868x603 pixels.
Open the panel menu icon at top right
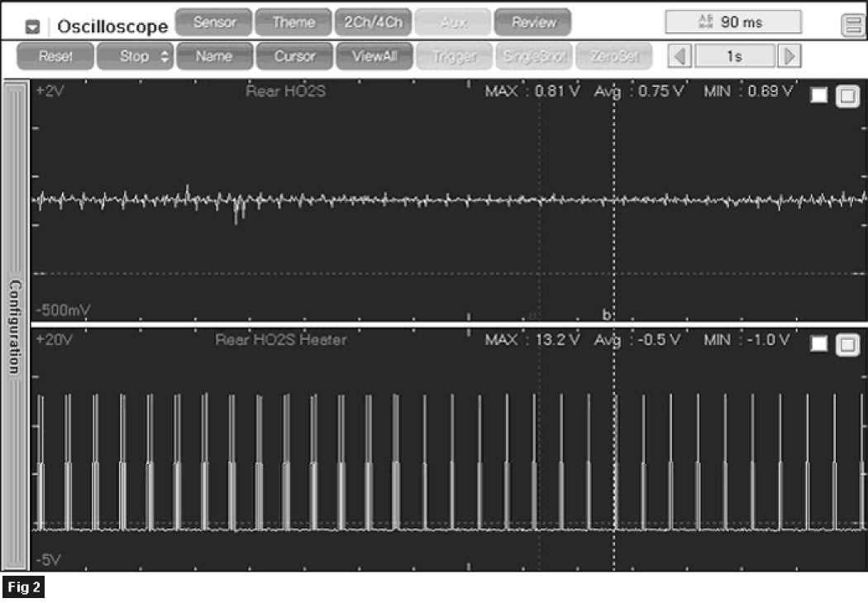[x=851, y=26]
